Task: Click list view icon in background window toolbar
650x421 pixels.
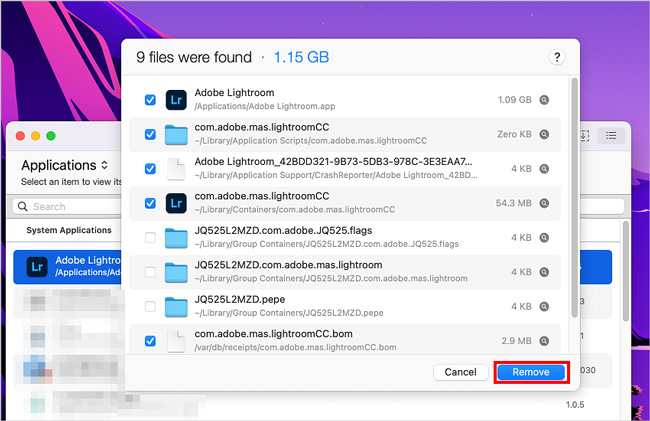Action: (x=611, y=135)
